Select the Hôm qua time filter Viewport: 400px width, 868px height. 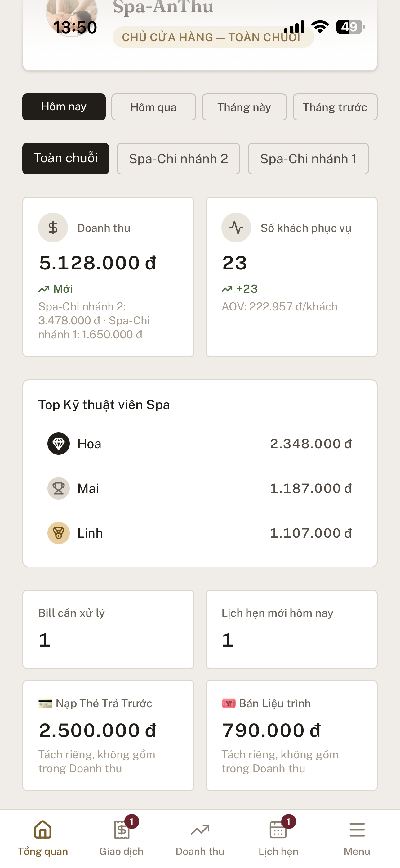(153, 107)
